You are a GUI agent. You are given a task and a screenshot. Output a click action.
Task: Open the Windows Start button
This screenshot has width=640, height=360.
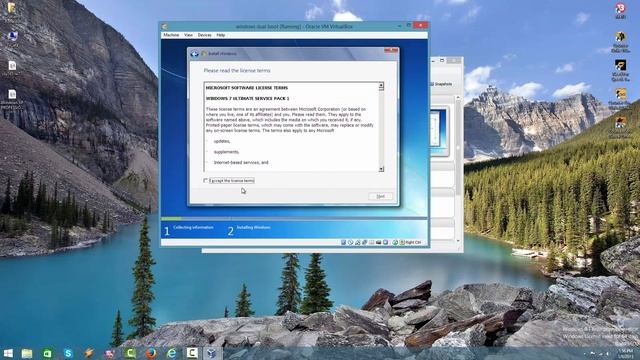[x=8, y=353]
